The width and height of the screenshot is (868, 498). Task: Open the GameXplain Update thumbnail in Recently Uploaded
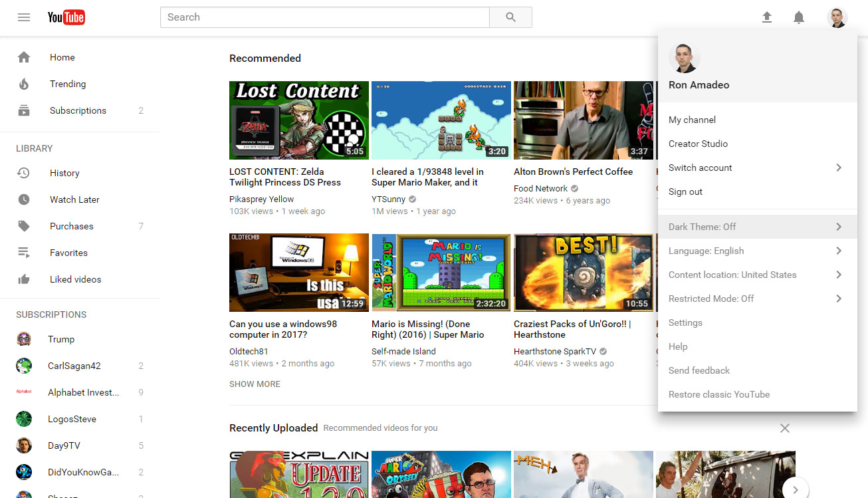(299, 475)
